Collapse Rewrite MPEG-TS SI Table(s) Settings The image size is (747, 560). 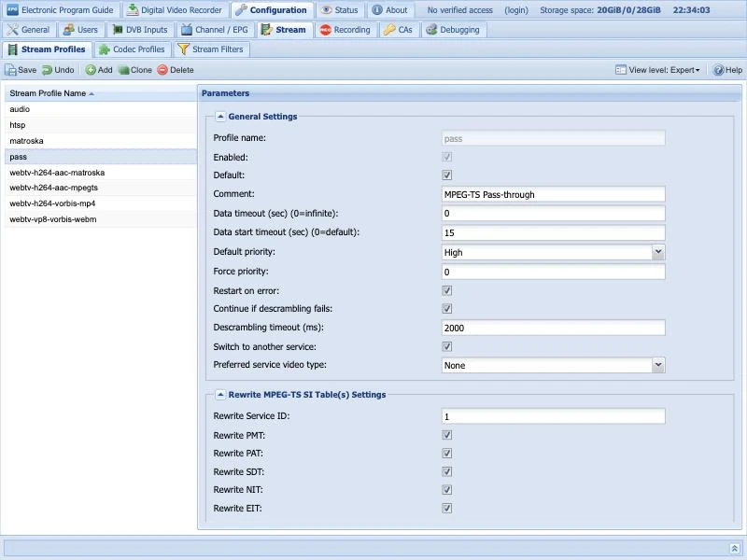point(220,395)
